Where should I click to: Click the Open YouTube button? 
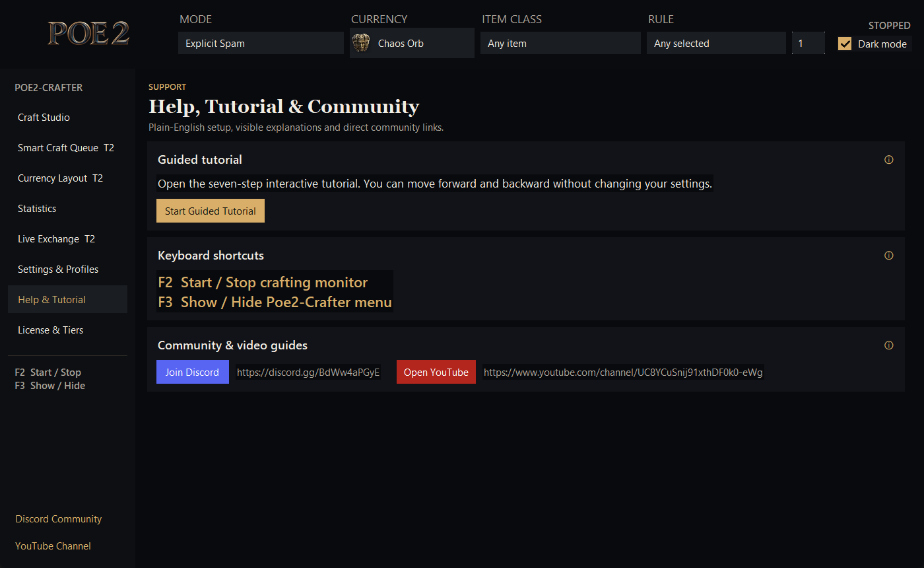(x=436, y=372)
